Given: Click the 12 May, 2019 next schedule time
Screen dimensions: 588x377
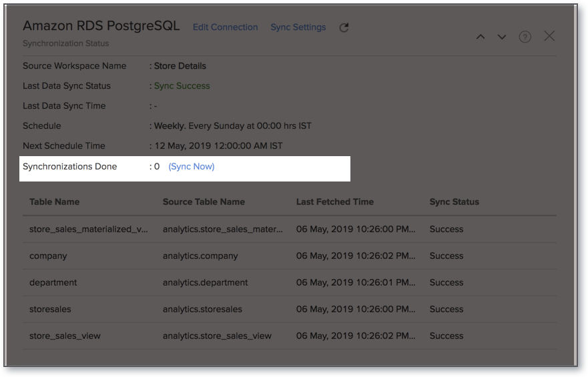Looking at the screenshot, I should point(218,145).
